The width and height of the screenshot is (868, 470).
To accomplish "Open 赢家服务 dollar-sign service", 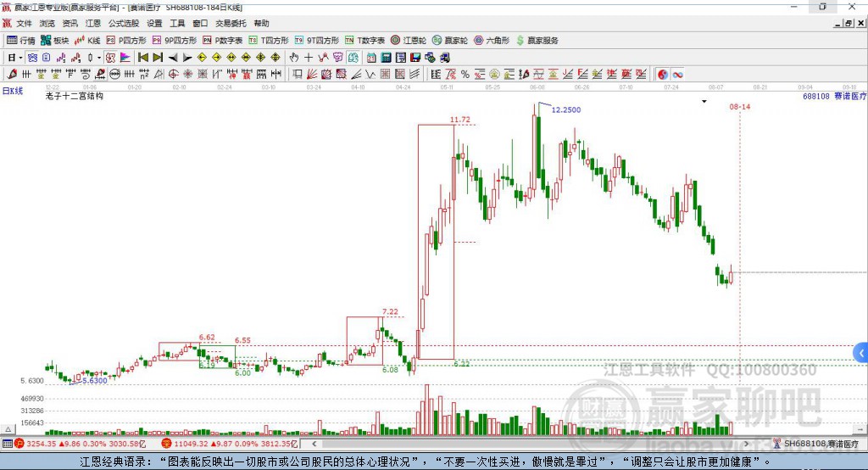I will [537, 41].
